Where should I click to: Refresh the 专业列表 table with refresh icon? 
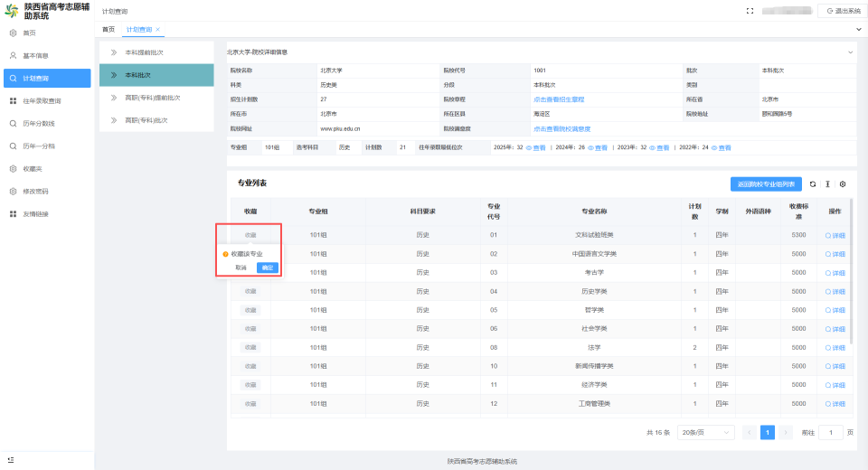(813, 184)
